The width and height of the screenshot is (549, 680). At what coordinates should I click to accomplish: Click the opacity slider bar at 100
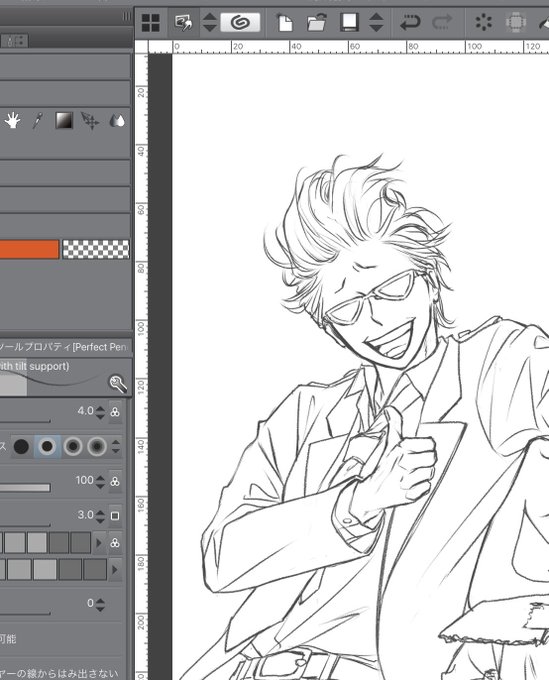pos(25,488)
